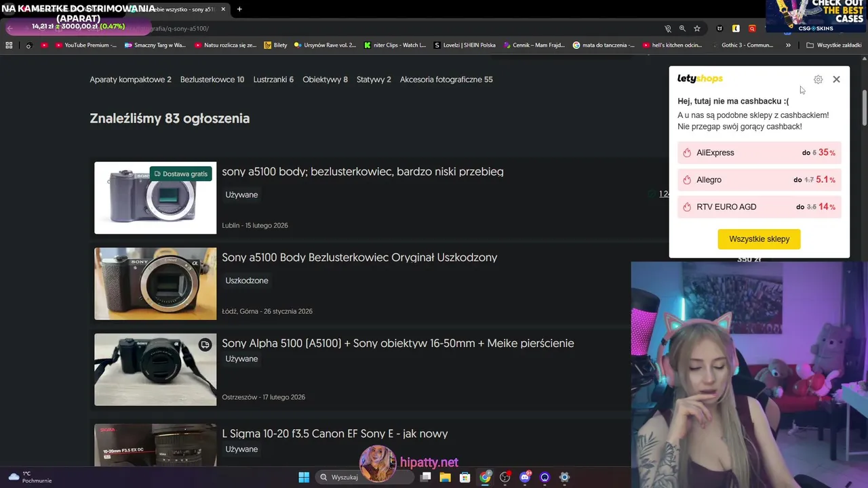Open listing Sony a5100 Body Oryginał Uszkodzony
The height and width of the screenshot is (488, 868).
point(359,258)
